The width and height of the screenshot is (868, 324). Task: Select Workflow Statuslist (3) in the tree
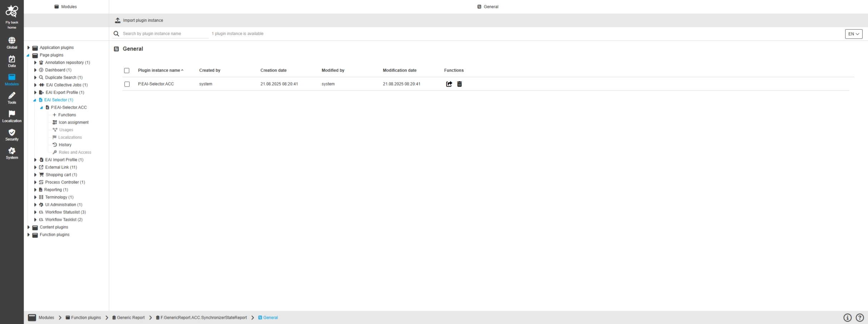click(x=65, y=212)
